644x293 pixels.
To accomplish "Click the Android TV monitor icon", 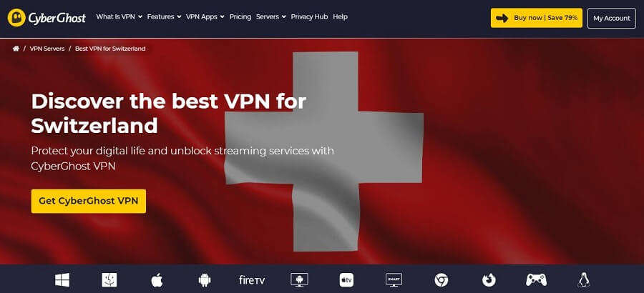I will (299, 280).
